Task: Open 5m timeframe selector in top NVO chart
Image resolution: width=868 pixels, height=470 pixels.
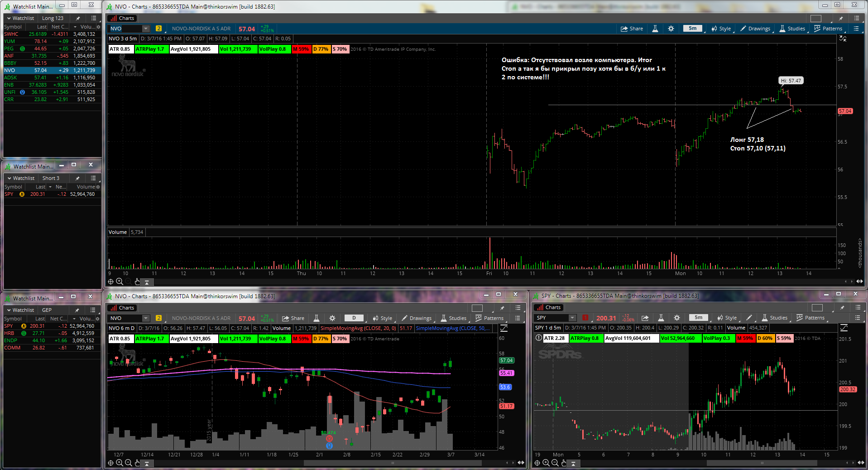Action: [x=693, y=29]
